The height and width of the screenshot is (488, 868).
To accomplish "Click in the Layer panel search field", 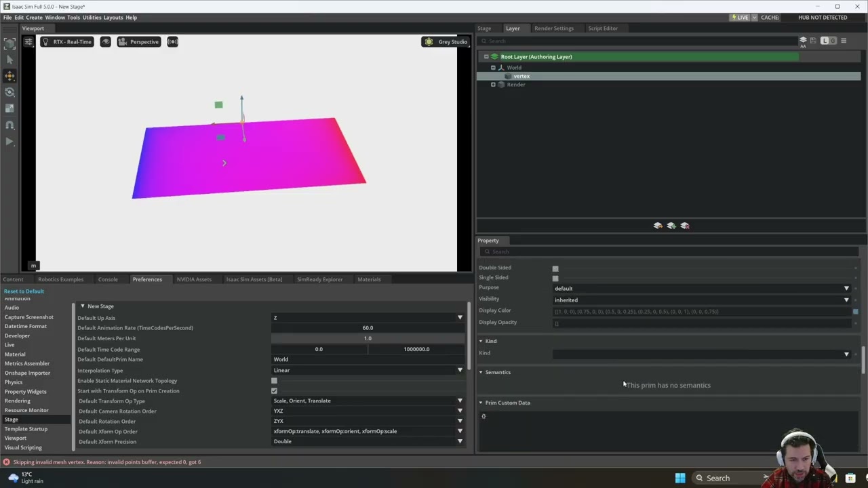I will 637,41.
